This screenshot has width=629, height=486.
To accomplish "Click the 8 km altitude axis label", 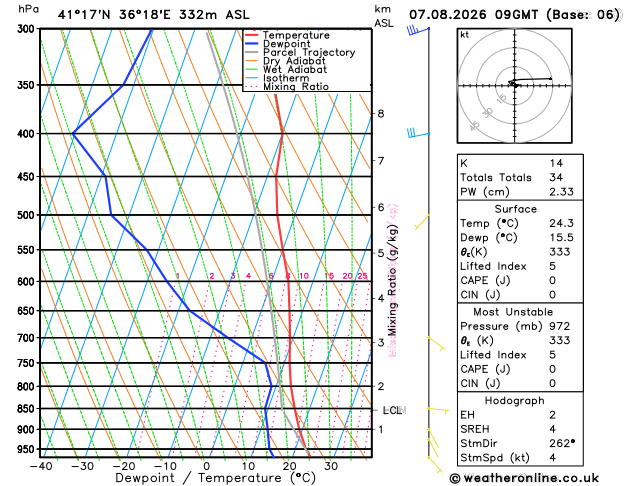I will pyautogui.click(x=381, y=113).
